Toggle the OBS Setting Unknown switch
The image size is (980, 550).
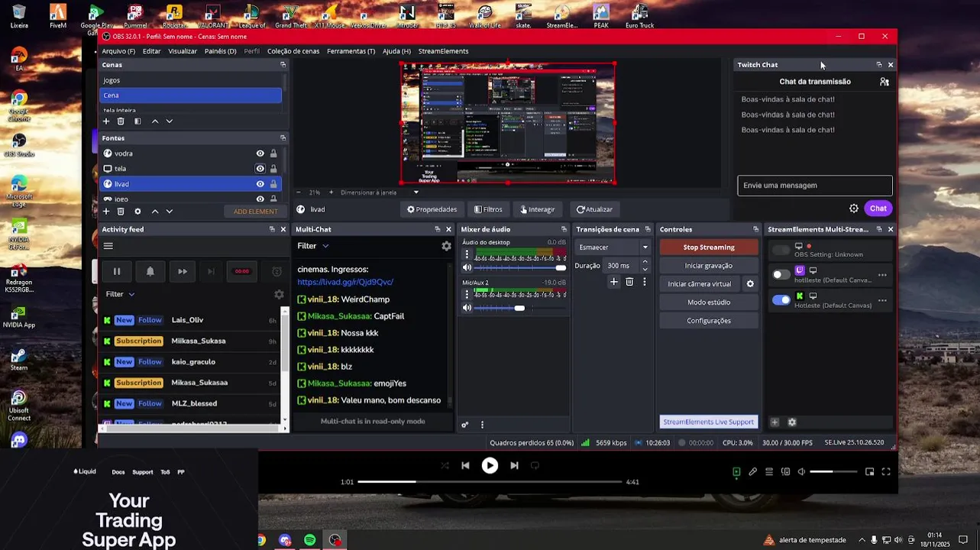[x=781, y=250]
